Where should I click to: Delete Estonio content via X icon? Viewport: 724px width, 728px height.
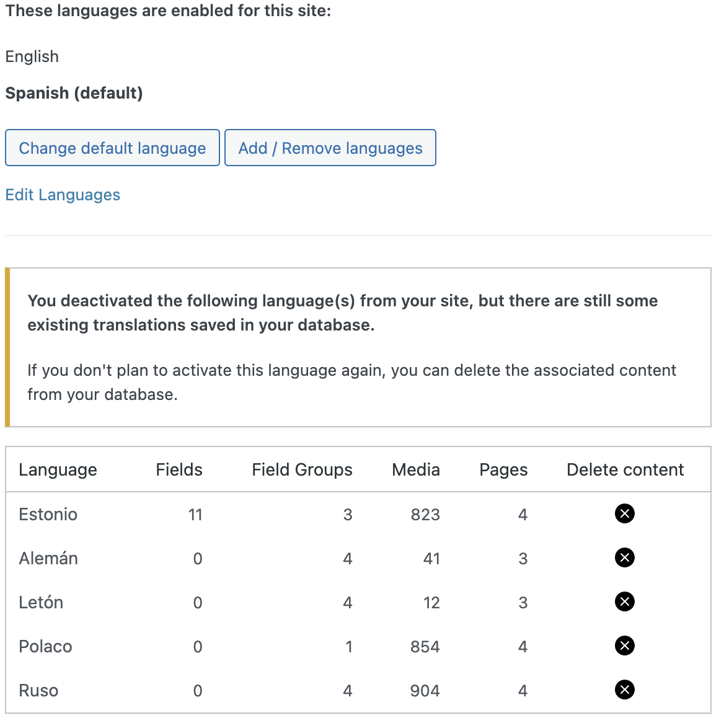pyautogui.click(x=625, y=513)
